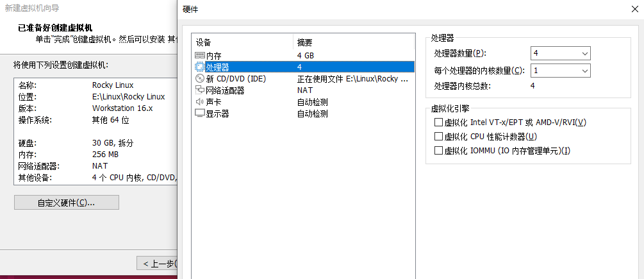Click the 4 GB memory summary
The image size is (644, 279).
tap(306, 55)
